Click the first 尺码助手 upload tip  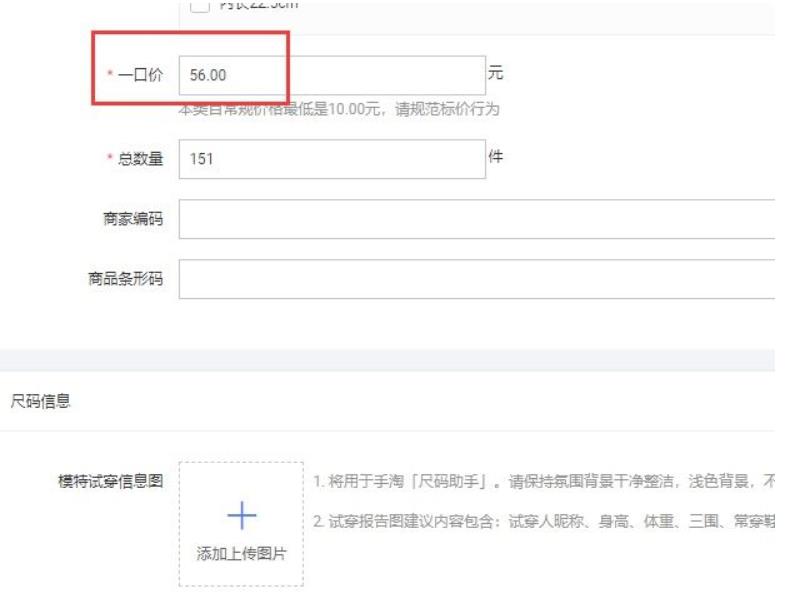pos(540,483)
